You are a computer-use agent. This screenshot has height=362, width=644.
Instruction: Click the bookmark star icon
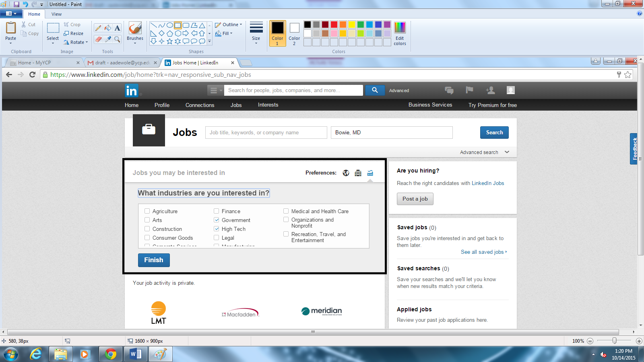627,74
